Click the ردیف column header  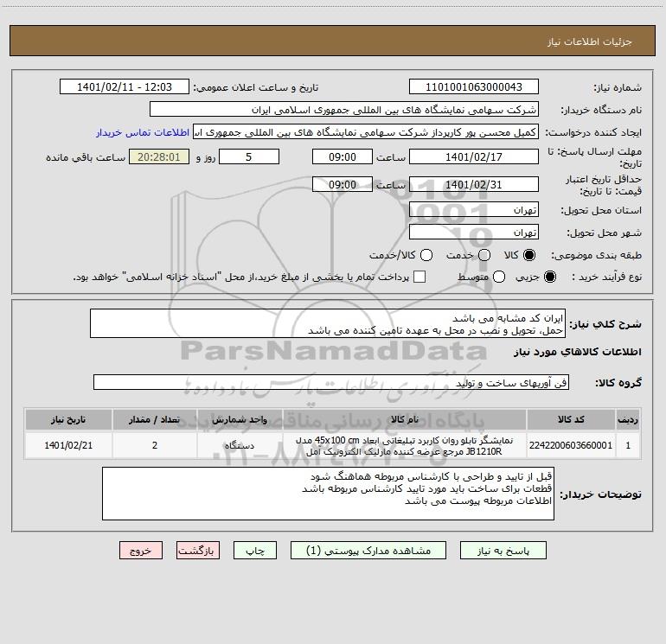coord(628,419)
